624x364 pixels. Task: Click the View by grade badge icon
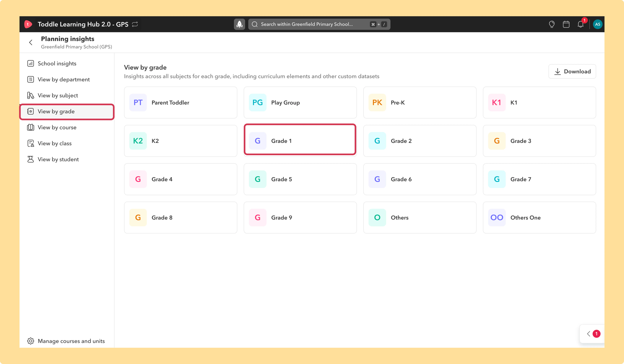tap(30, 111)
